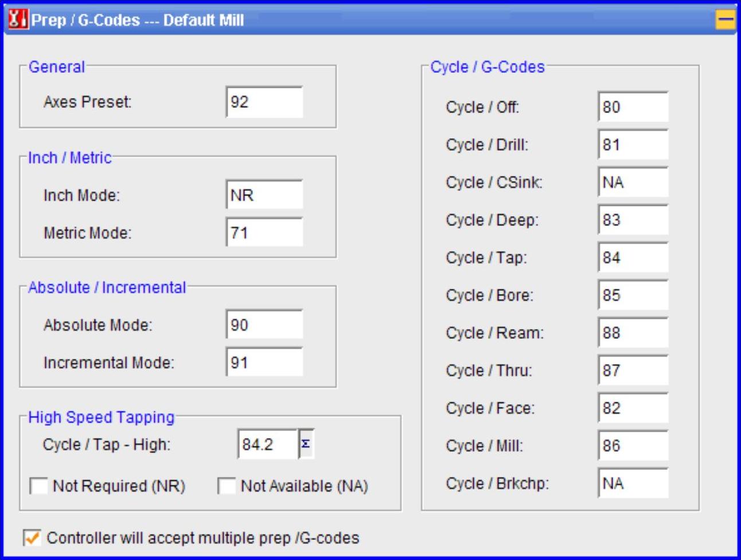The height and width of the screenshot is (560, 741).
Task: Click the sigma icon beside Cycle / Tap - High
Action: [x=306, y=444]
